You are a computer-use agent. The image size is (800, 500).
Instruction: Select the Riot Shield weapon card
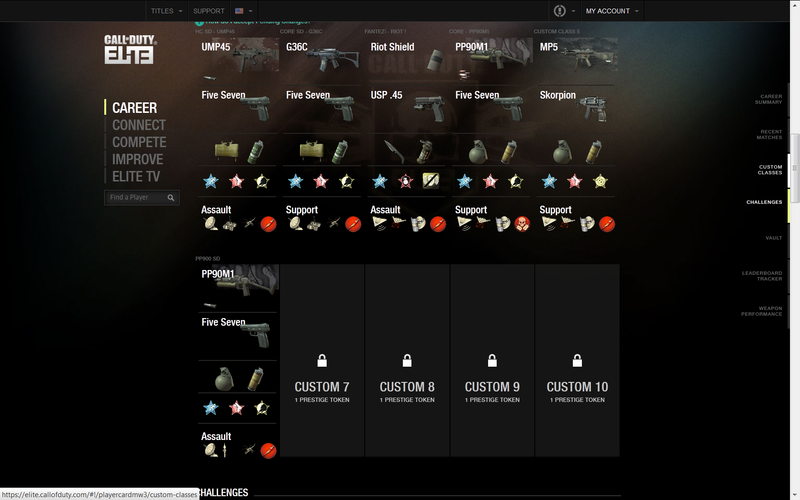407,60
